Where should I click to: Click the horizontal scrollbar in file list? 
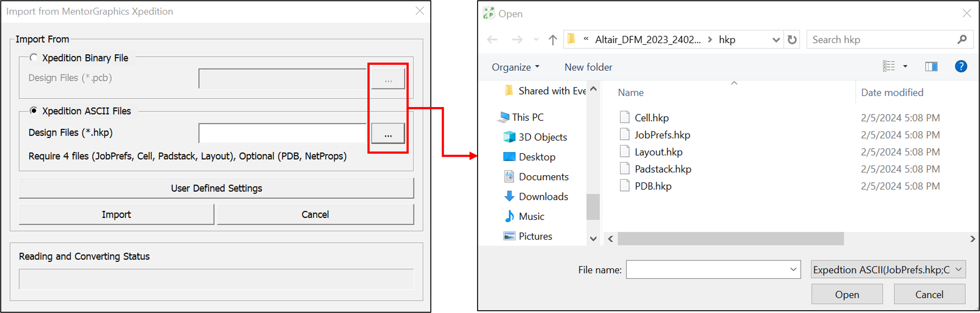click(x=730, y=239)
